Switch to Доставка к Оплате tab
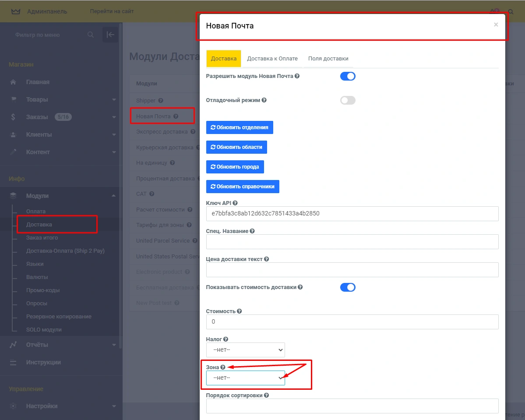The image size is (525, 420). [272, 59]
